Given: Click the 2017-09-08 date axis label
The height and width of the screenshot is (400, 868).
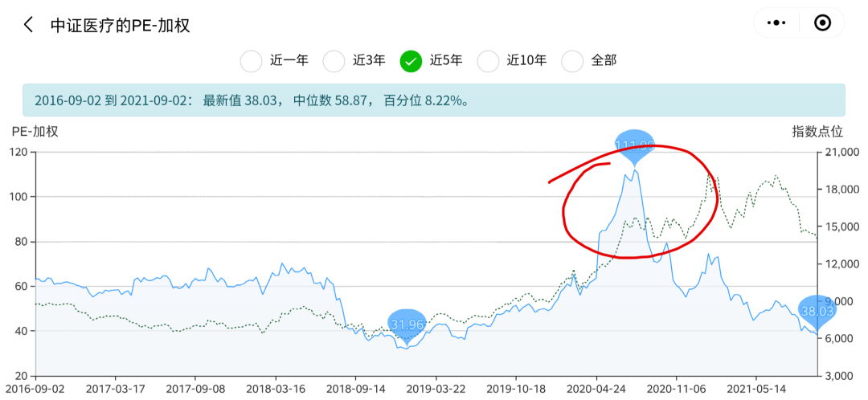Looking at the screenshot, I should click(x=194, y=388).
